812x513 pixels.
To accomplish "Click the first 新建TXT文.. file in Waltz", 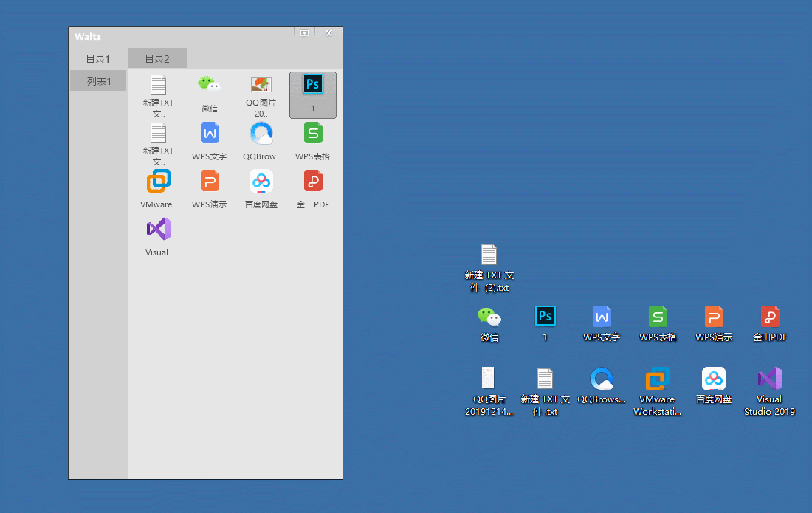I will click(x=159, y=96).
